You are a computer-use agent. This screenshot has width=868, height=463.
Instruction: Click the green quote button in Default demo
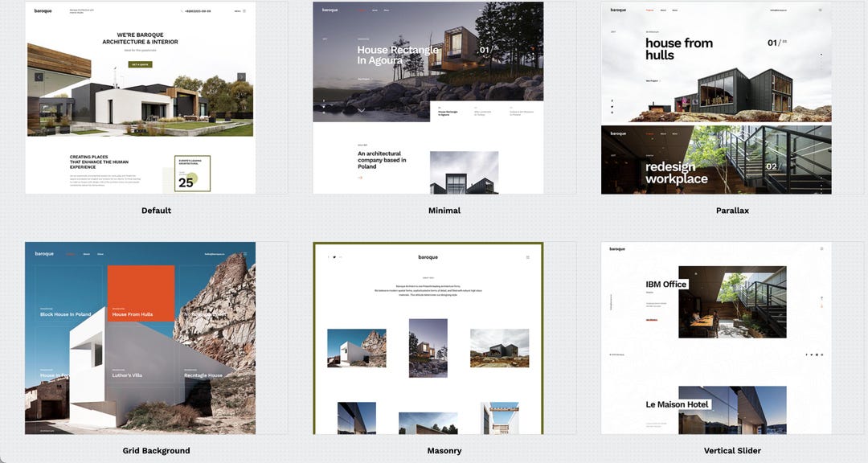click(x=140, y=64)
